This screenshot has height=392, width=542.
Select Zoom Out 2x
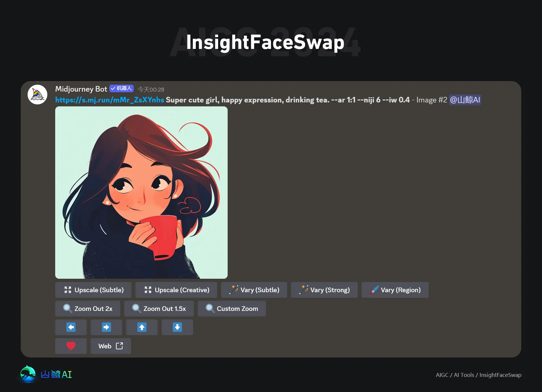tap(87, 309)
